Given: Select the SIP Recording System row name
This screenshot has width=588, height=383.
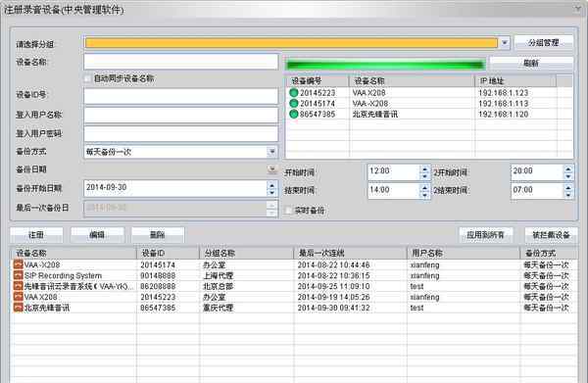Looking at the screenshot, I should coord(63,275).
